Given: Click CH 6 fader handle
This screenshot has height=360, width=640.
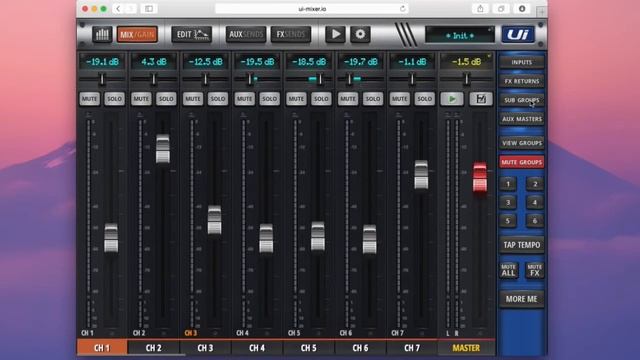Looking at the screenshot, I should click(369, 239).
